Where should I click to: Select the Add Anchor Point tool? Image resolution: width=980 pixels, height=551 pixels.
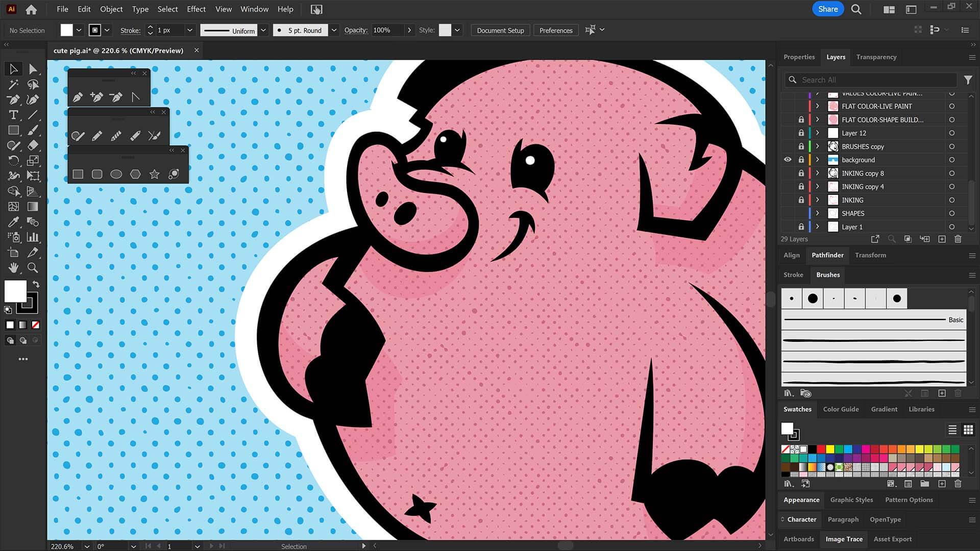[x=96, y=97]
